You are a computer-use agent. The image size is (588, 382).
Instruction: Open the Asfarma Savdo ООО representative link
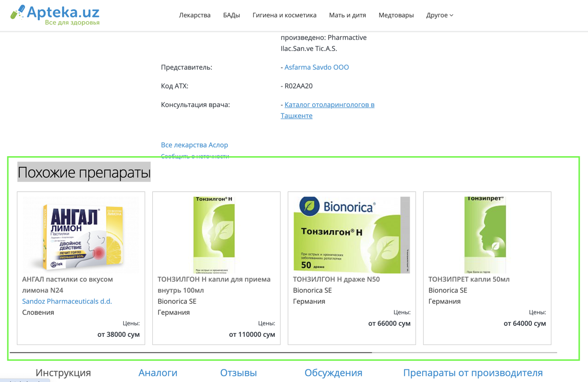click(317, 67)
